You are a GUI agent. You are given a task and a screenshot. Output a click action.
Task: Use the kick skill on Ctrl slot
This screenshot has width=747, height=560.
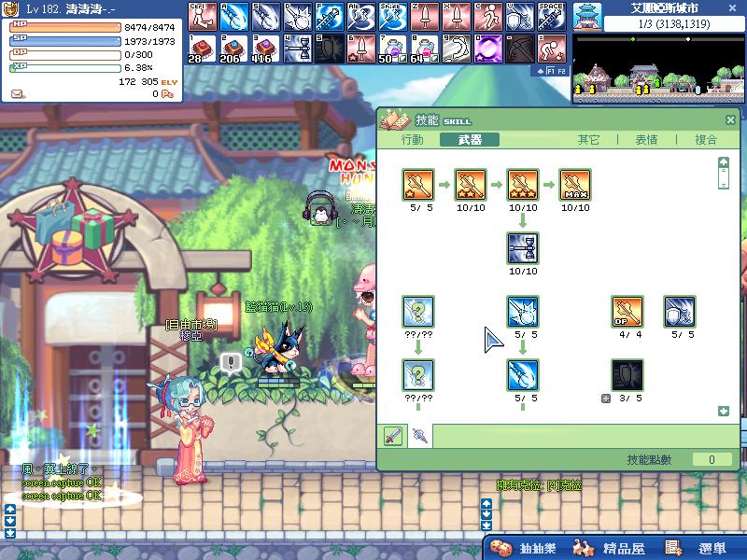click(203, 17)
